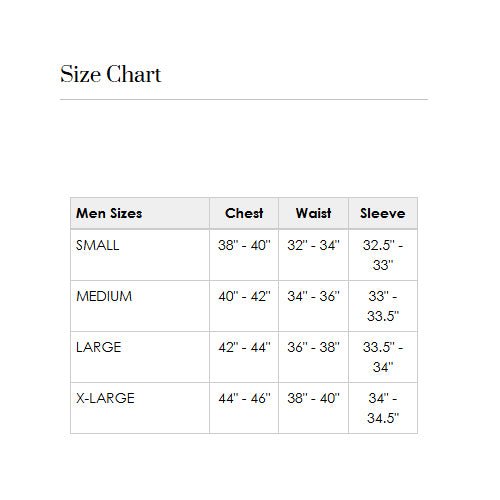The width and height of the screenshot is (500, 500).
Task: Click the X-Large waist 38" - 40" cell
Action: tap(313, 408)
